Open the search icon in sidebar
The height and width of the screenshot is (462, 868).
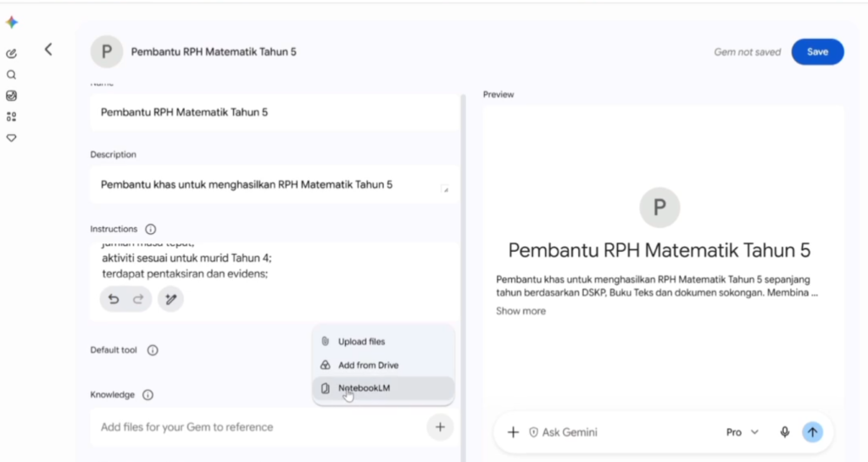click(11, 75)
